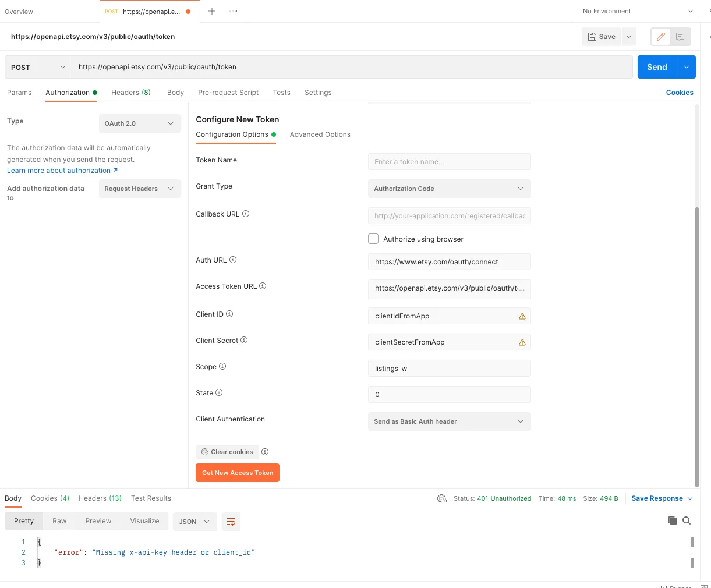Viewport: 711px width, 588px height.
Task: Switch to the Params tab
Action: (x=19, y=93)
